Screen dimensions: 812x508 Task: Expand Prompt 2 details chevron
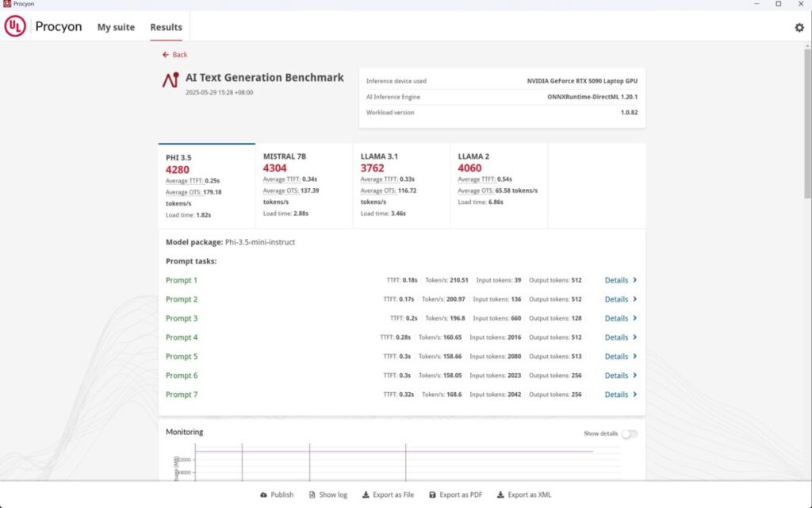[635, 299]
